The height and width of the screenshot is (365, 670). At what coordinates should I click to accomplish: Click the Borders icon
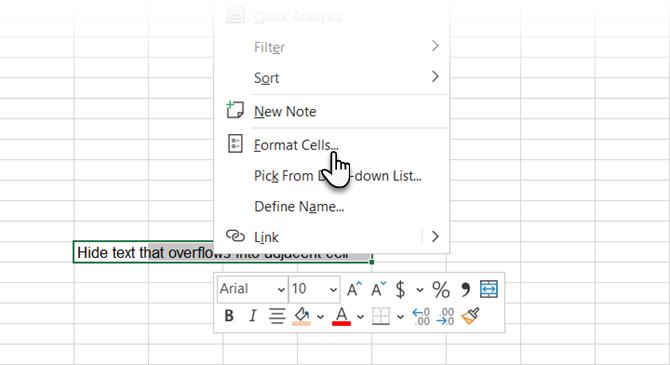pos(381,316)
